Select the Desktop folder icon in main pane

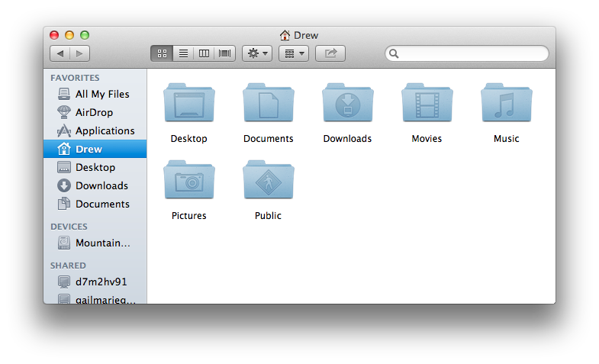(189, 102)
